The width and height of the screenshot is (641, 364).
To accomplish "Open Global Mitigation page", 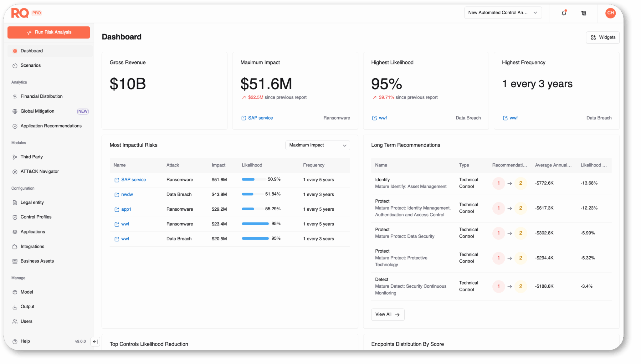I will (x=37, y=111).
